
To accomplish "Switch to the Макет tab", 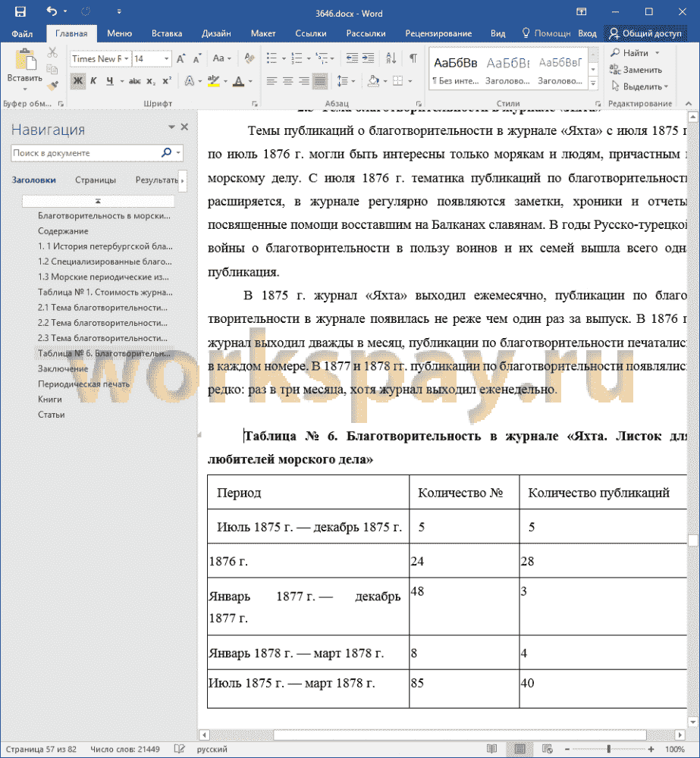I will pos(263,33).
